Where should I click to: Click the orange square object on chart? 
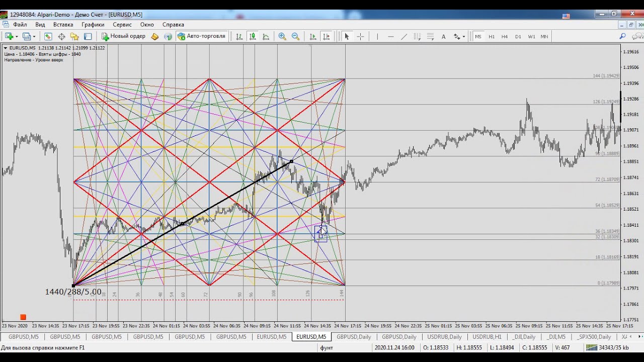coord(23,317)
